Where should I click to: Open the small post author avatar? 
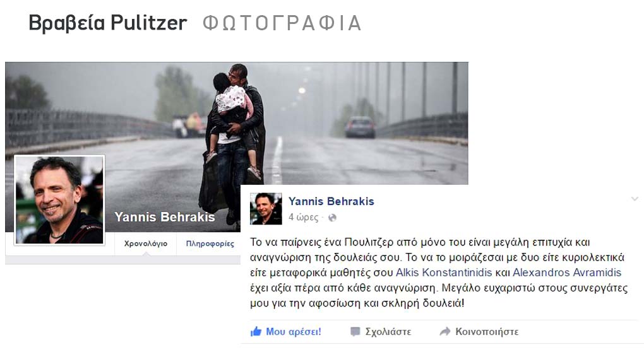point(266,209)
